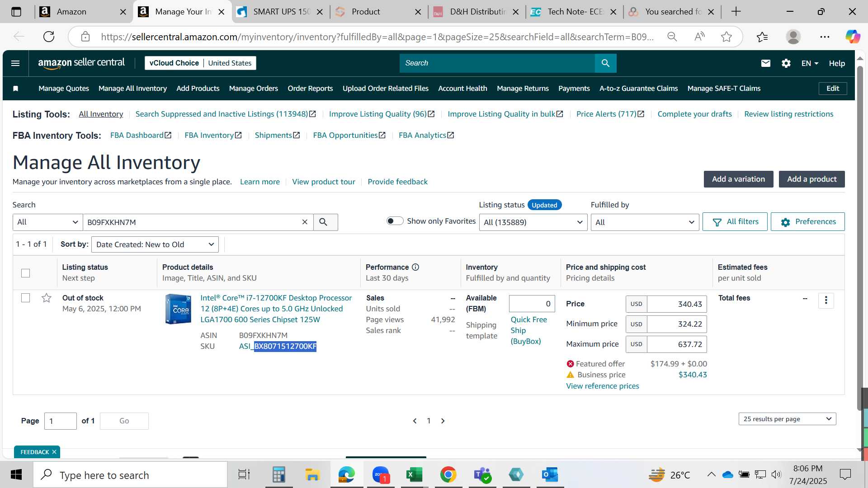Close the FEEDBACK tab with X

pyautogui.click(x=54, y=452)
